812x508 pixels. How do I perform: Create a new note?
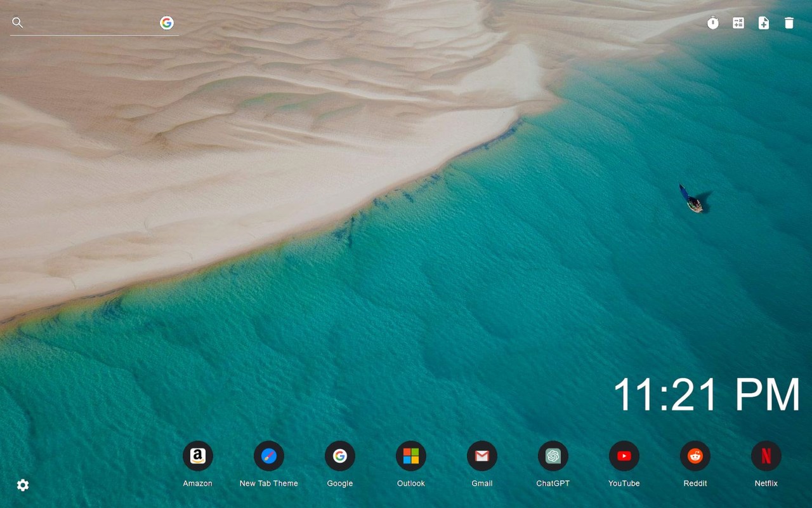(764, 23)
